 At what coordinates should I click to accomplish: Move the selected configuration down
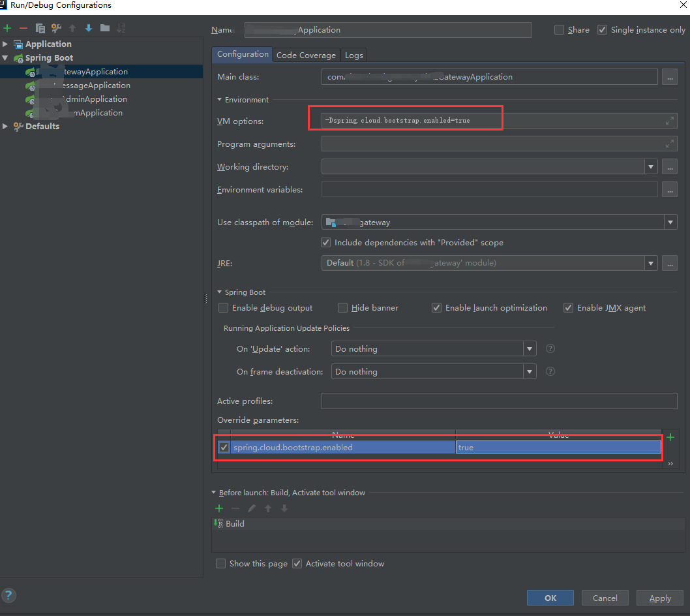88,28
